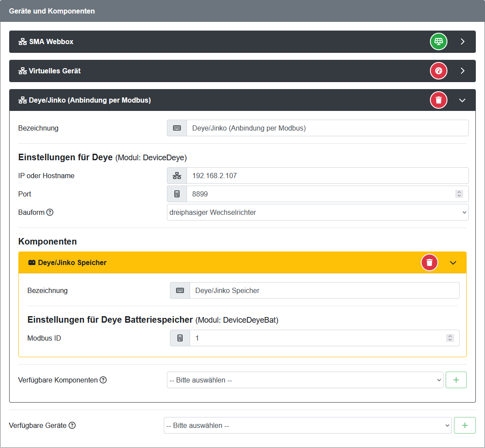
Task: Click network icon next to IP oder Hostname field
Action: [177, 176]
